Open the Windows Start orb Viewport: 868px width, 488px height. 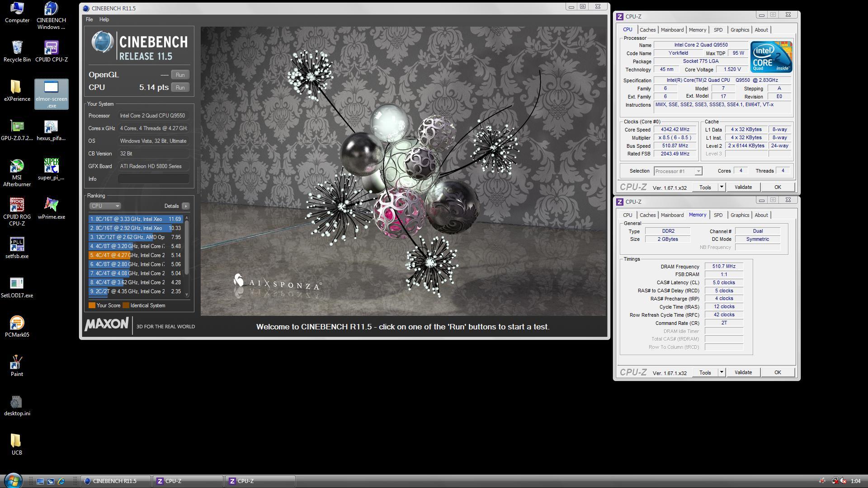click(13, 480)
